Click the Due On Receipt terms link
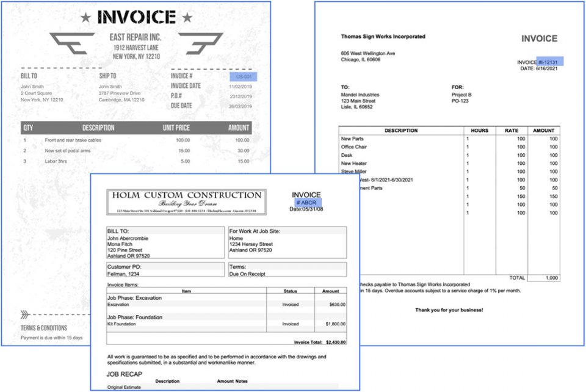This screenshot has height=392, width=586. [248, 275]
